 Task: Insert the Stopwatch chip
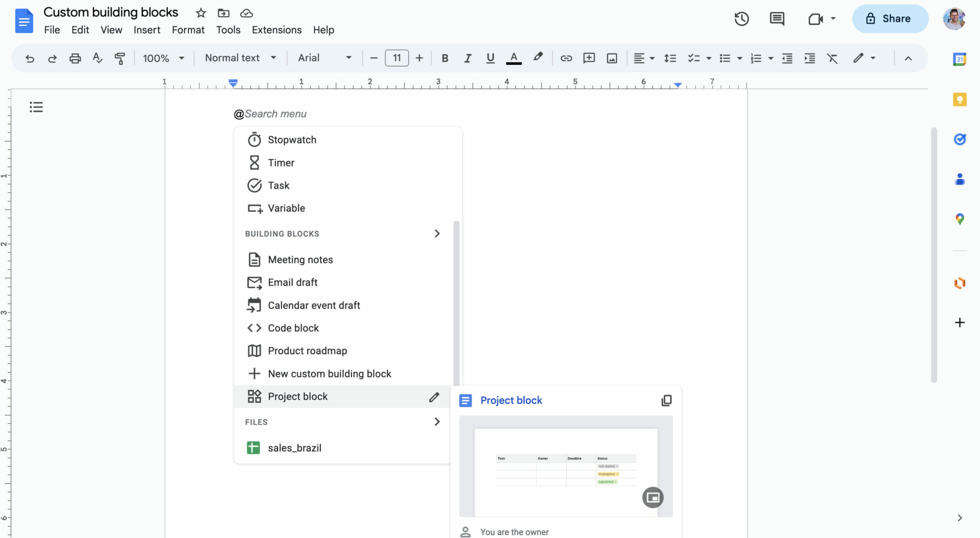pos(343,140)
